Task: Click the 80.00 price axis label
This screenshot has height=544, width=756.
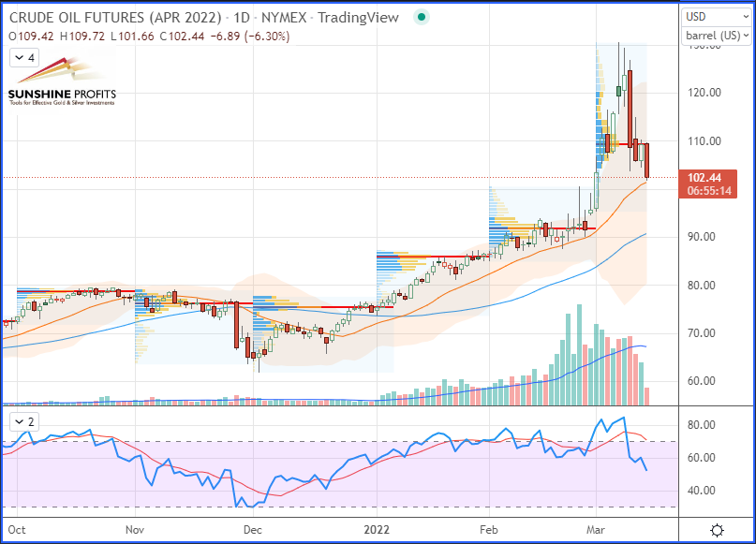Action: 702,286
